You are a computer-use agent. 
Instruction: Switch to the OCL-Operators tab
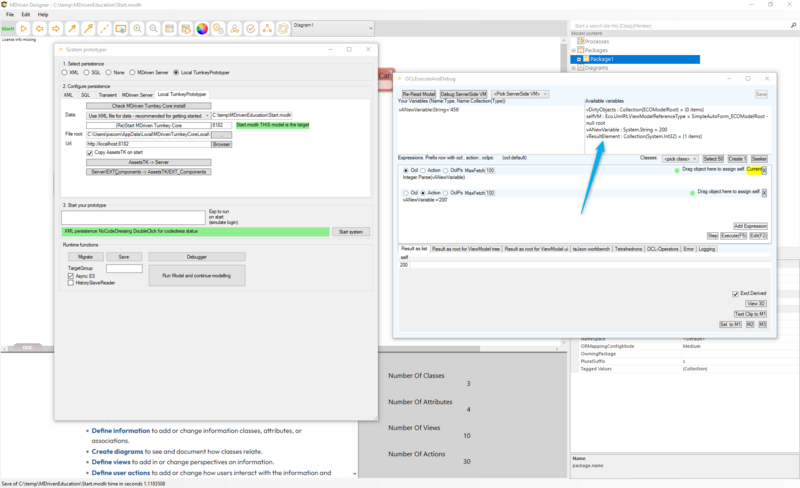(x=661, y=249)
